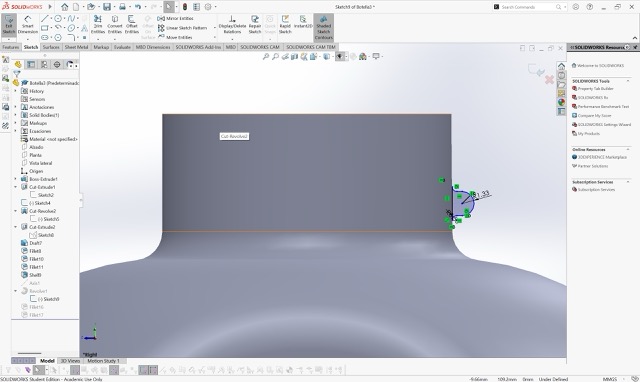The width and height of the screenshot is (640, 382).
Task: Click Mirror Entities
Action: pyautogui.click(x=176, y=18)
